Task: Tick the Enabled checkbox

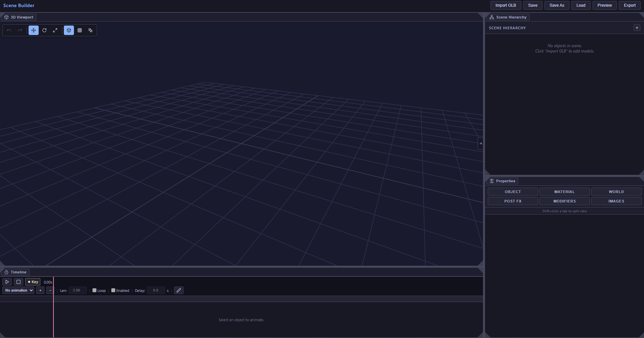Action: pos(113,290)
